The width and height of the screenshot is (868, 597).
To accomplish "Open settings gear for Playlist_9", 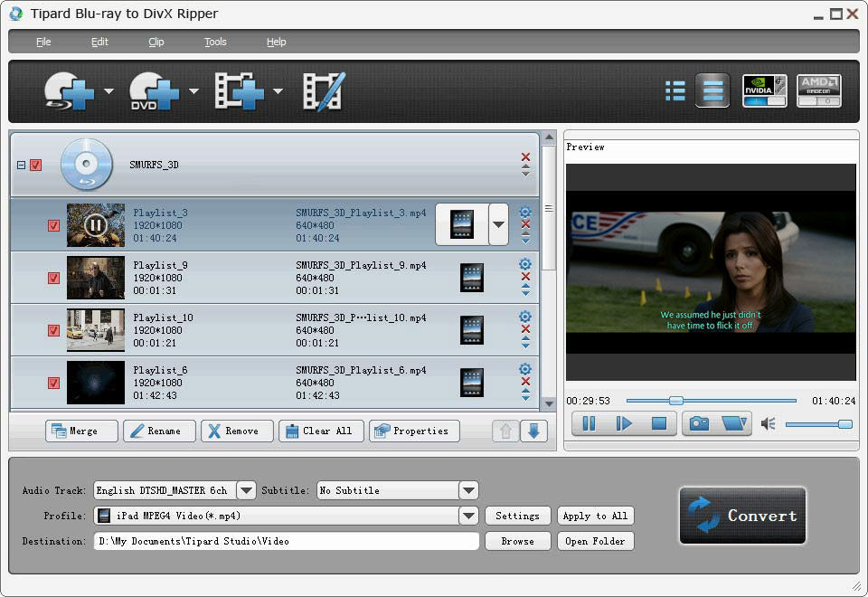I will click(x=525, y=264).
